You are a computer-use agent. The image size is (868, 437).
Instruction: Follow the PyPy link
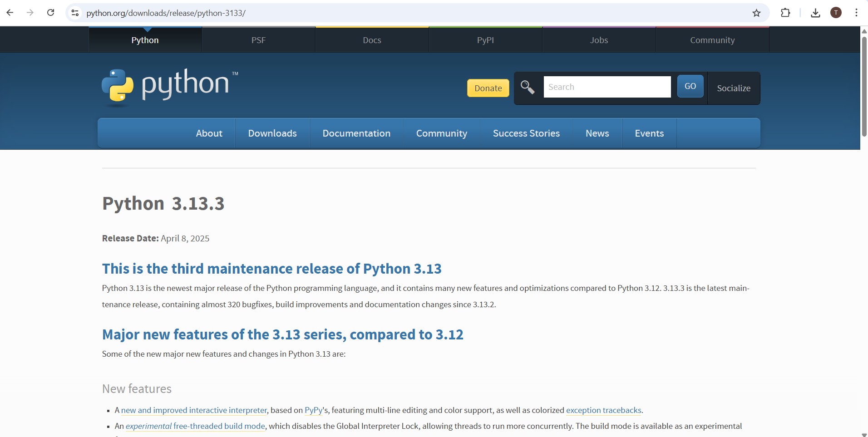(x=314, y=410)
